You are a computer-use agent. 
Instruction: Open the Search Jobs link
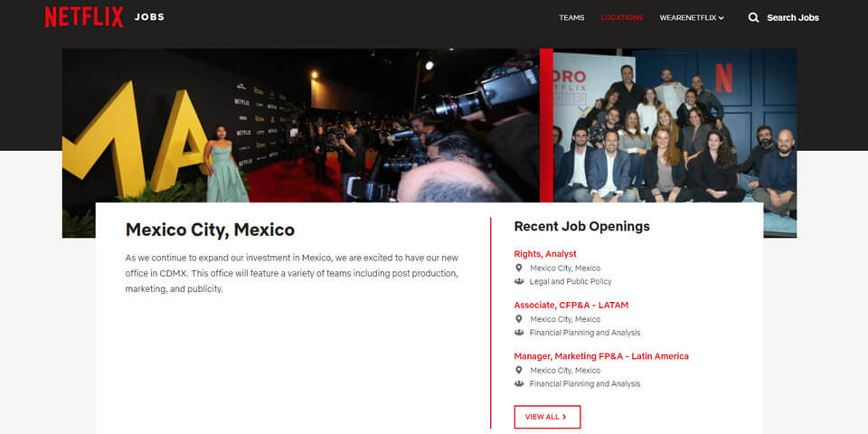792,18
